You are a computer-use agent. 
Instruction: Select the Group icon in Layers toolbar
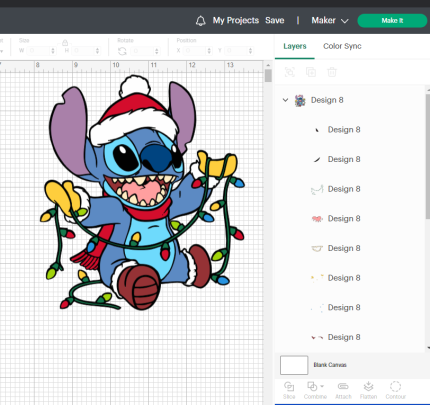(290, 72)
